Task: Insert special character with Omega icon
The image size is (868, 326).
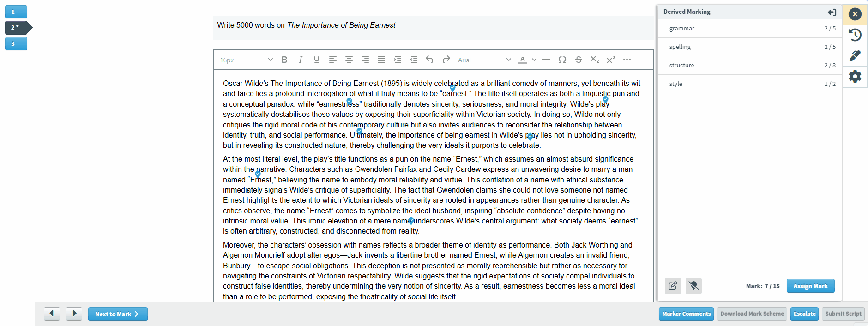Action: [562, 60]
